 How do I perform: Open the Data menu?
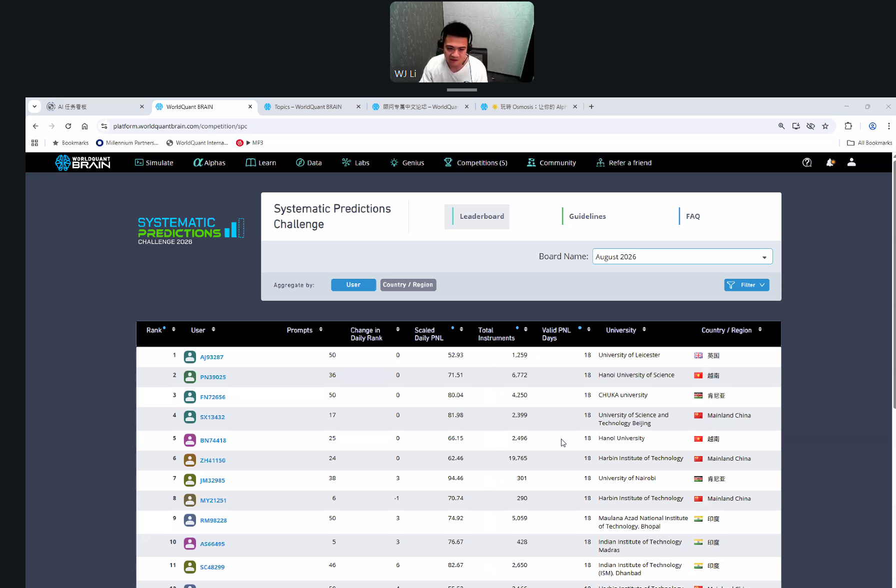click(x=308, y=162)
